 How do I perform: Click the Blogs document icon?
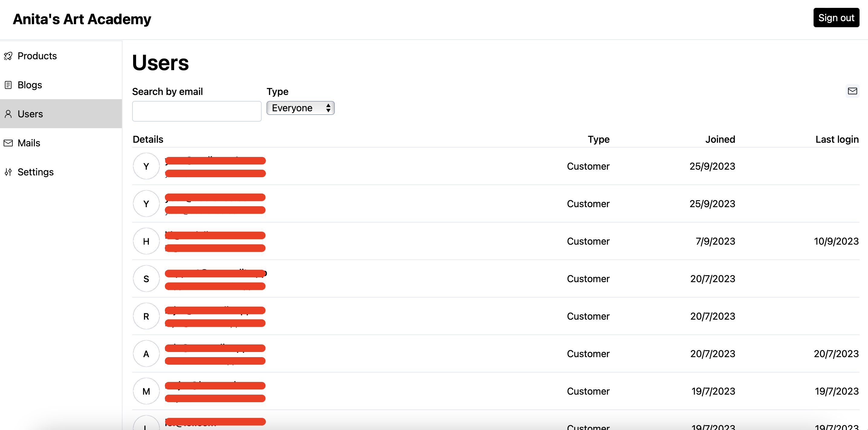coord(8,85)
